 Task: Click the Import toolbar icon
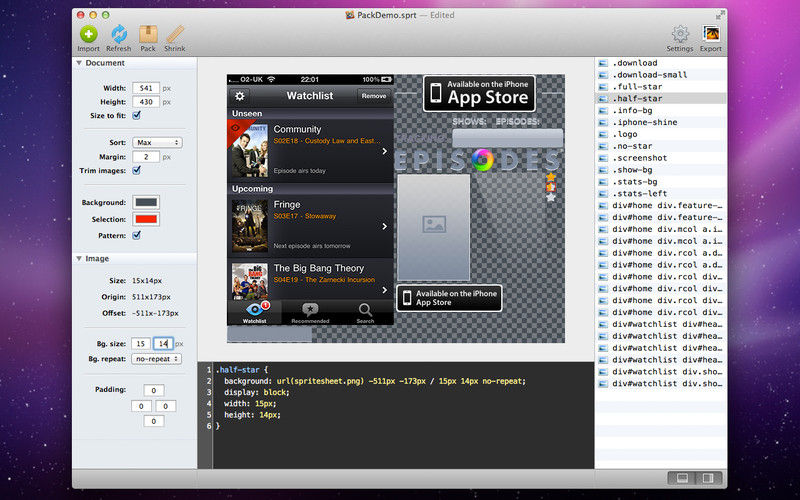pyautogui.click(x=88, y=35)
